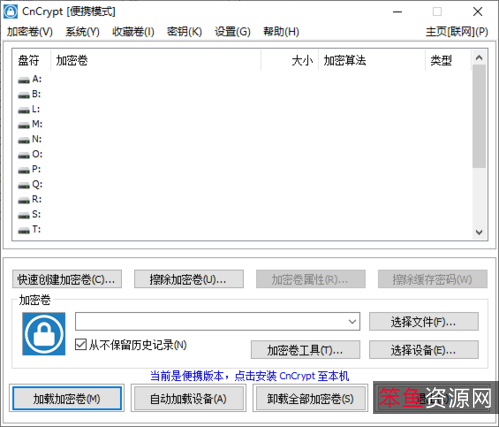Viewport: 499px width, 427px height.
Task: Click the 大小 column header
Action: [290, 61]
